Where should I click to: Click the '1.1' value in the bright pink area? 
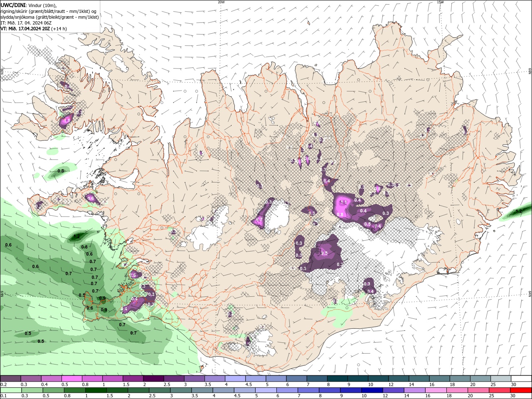tap(343, 202)
